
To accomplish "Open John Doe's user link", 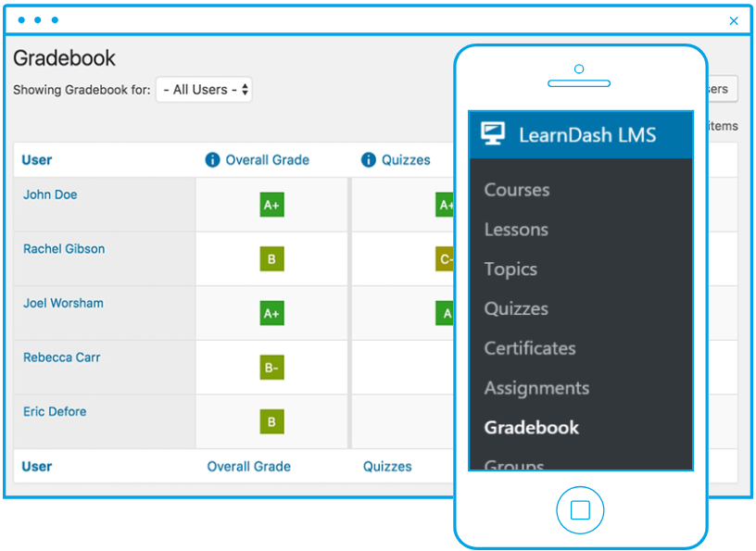I will pos(50,194).
